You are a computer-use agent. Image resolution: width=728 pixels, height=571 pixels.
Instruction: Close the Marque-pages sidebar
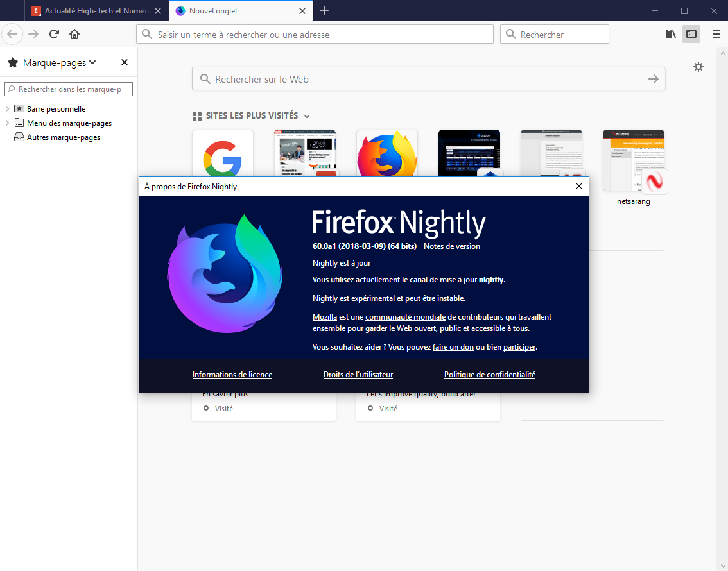(125, 62)
